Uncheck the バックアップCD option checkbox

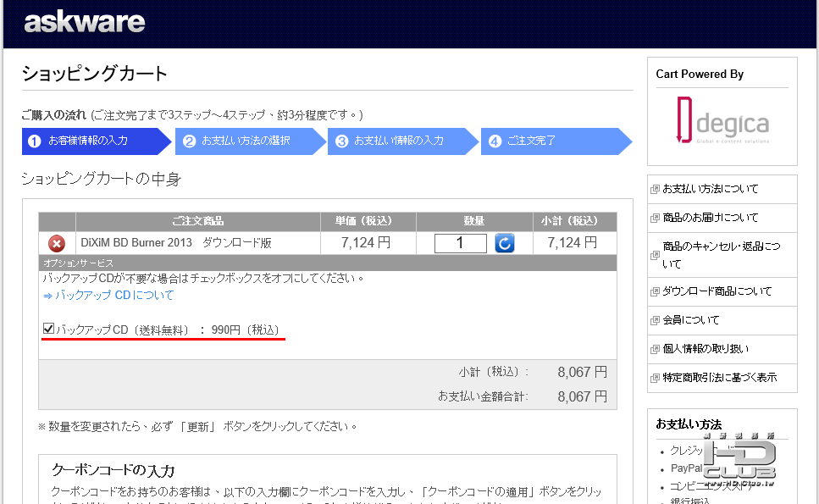click(x=48, y=329)
